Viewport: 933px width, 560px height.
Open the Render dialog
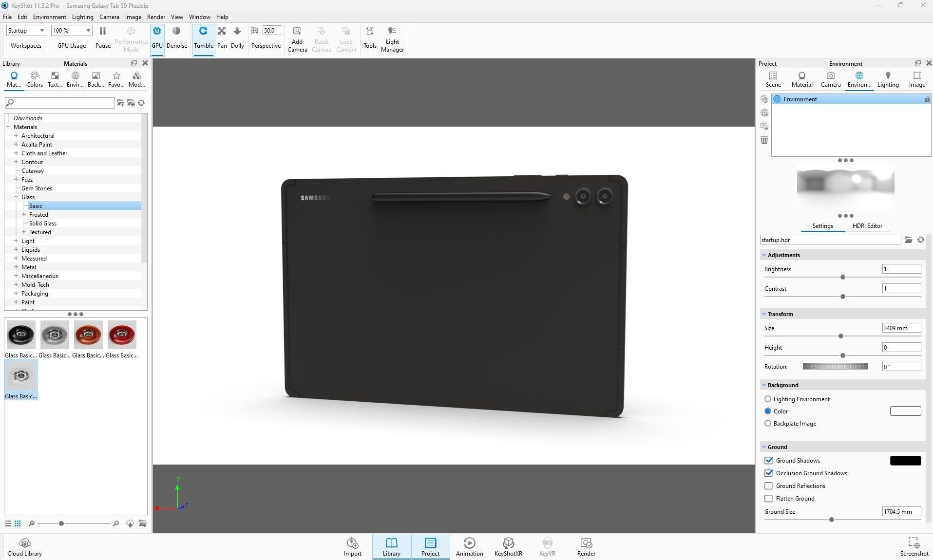click(586, 547)
